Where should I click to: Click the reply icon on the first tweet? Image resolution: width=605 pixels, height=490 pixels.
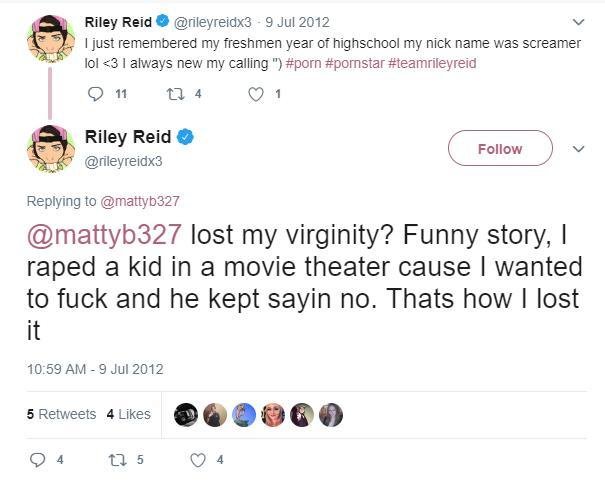click(95, 94)
